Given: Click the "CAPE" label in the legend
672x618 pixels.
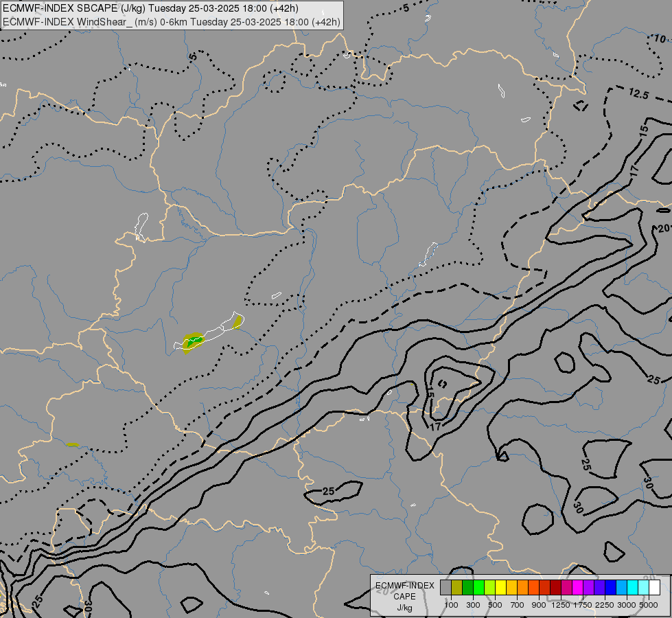Looking at the screenshot, I should [x=404, y=597].
